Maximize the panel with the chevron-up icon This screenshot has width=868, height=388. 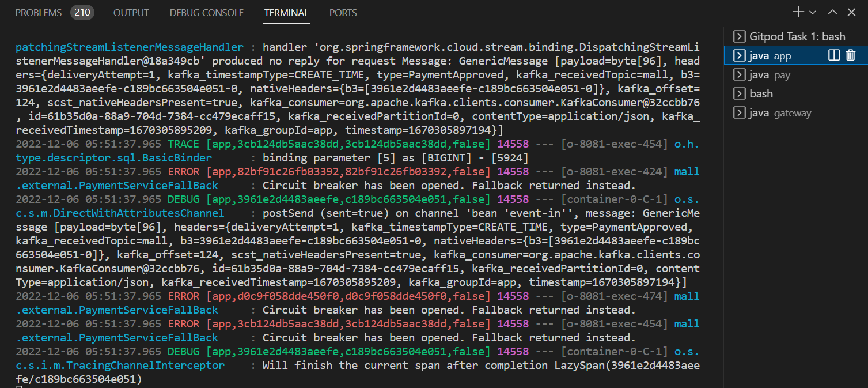coord(833,12)
